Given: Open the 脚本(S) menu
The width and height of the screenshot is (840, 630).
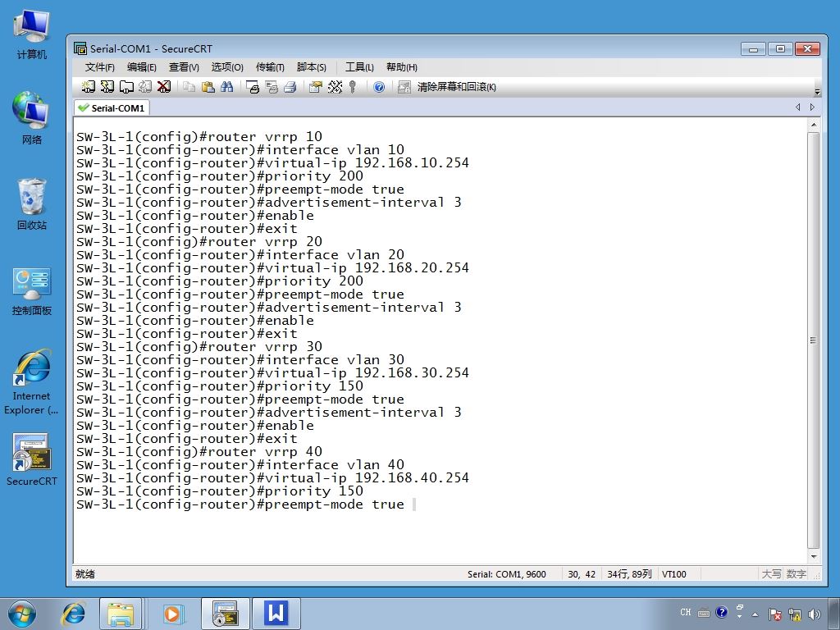Looking at the screenshot, I should point(311,67).
